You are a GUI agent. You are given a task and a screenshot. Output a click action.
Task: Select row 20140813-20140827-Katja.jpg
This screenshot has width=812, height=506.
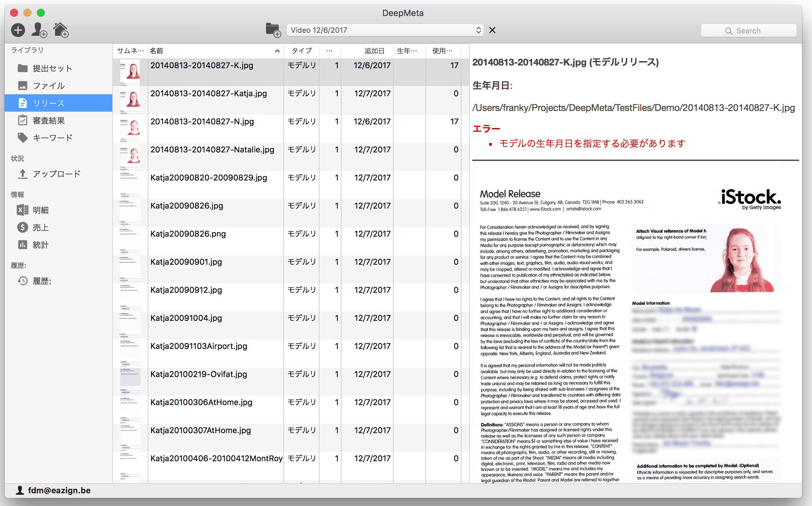pos(290,100)
